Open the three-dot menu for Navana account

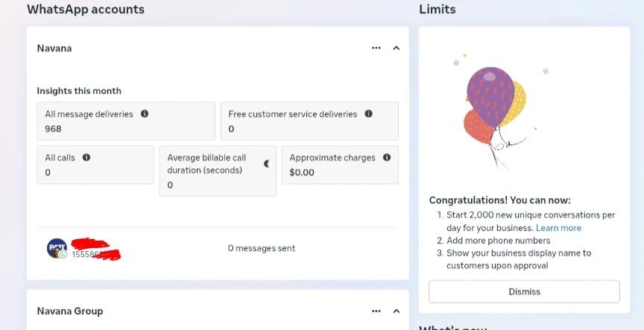click(x=376, y=48)
